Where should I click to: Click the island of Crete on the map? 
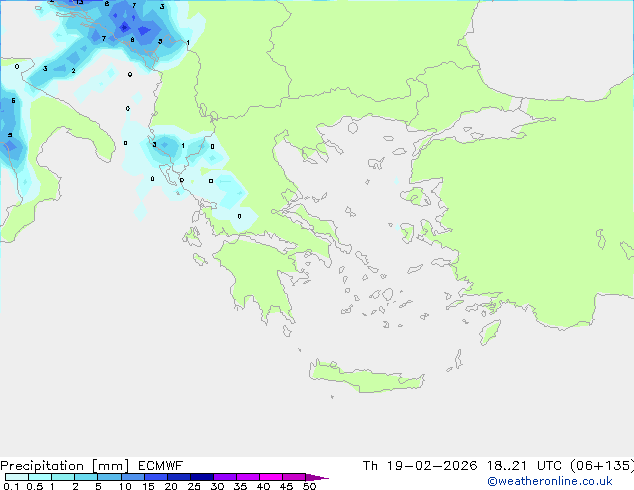coord(366,377)
